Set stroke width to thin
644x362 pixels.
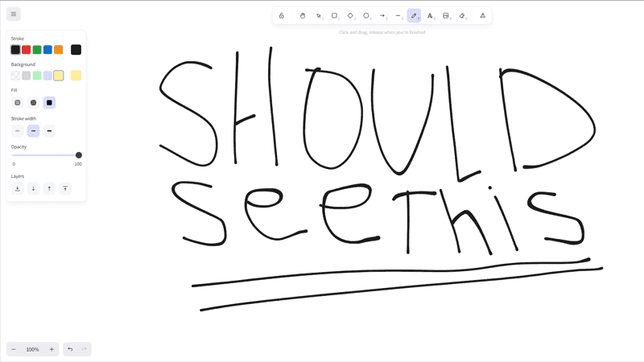pos(17,131)
